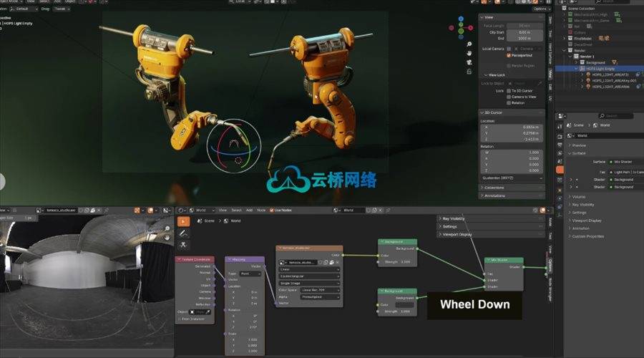Toggle the Passepartout checkbox
The width and height of the screenshot is (644, 358).
[x=509, y=55]
